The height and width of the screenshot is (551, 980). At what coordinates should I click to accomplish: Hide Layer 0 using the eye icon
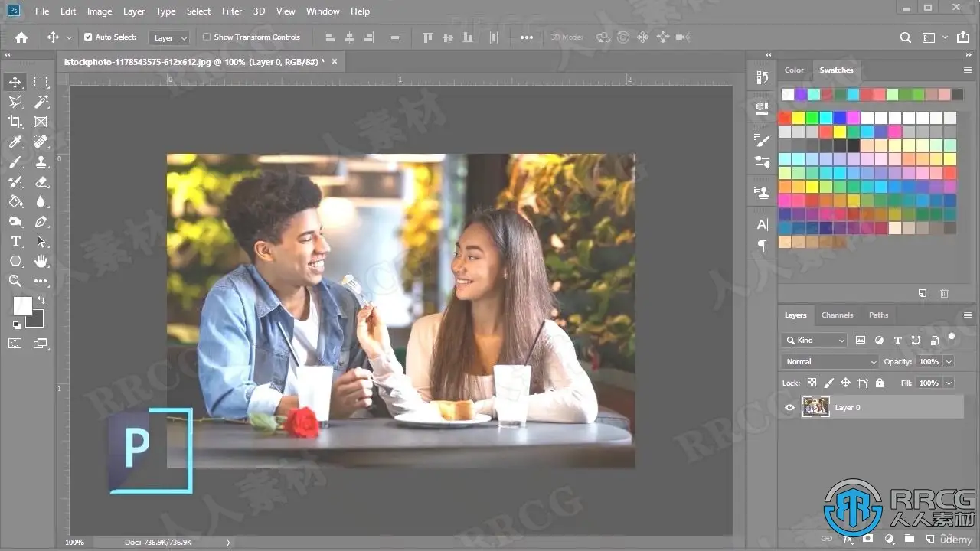point(789,408)
